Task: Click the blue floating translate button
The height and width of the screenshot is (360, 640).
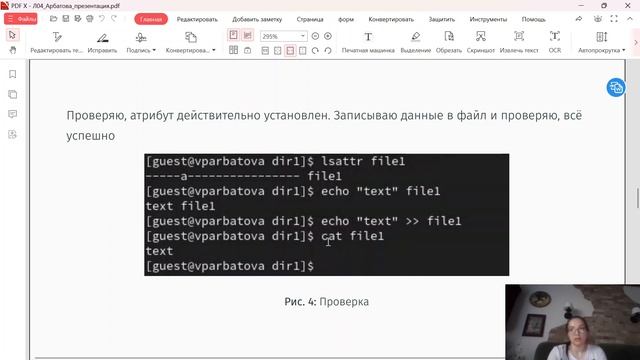Action: (616, 87)
